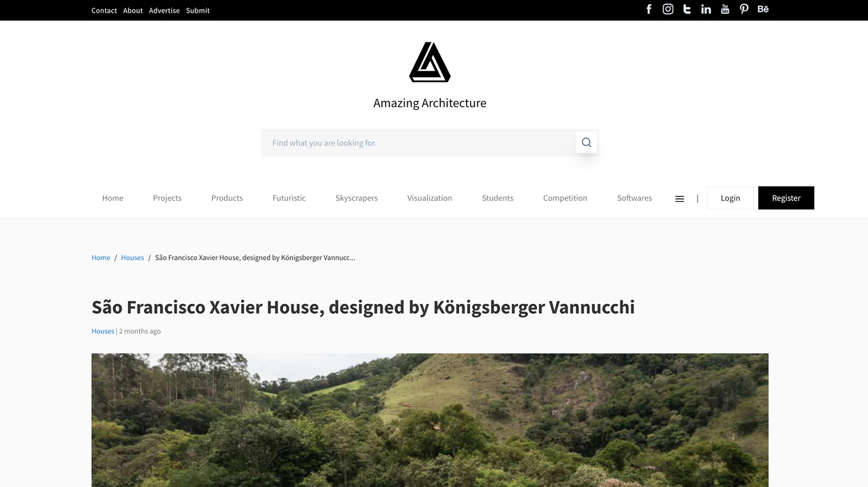Go to Visualization category
868x487 pixels.
click(430, 198)
